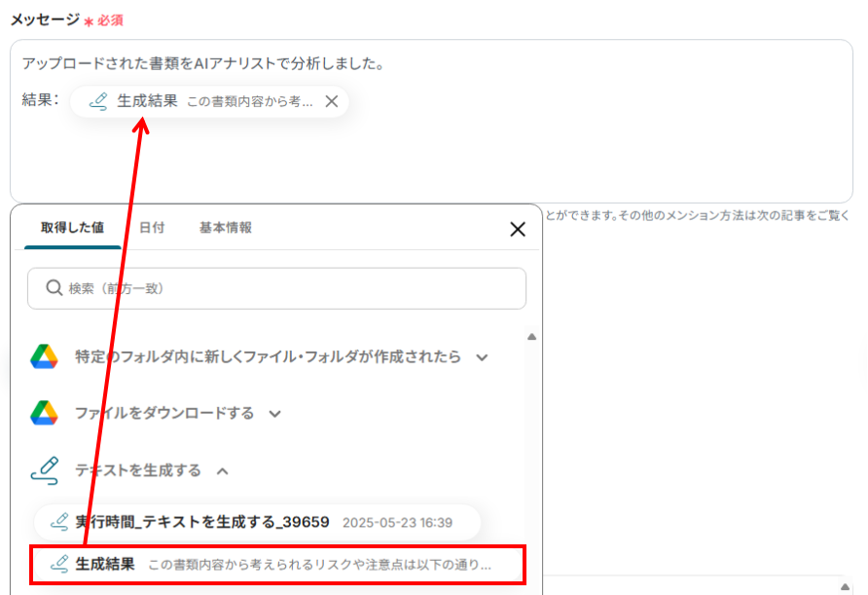Click the page scrollbar arrow at bottom right
Screen dimensions: 868x595
pyautogui.click(x=845, y=586)
